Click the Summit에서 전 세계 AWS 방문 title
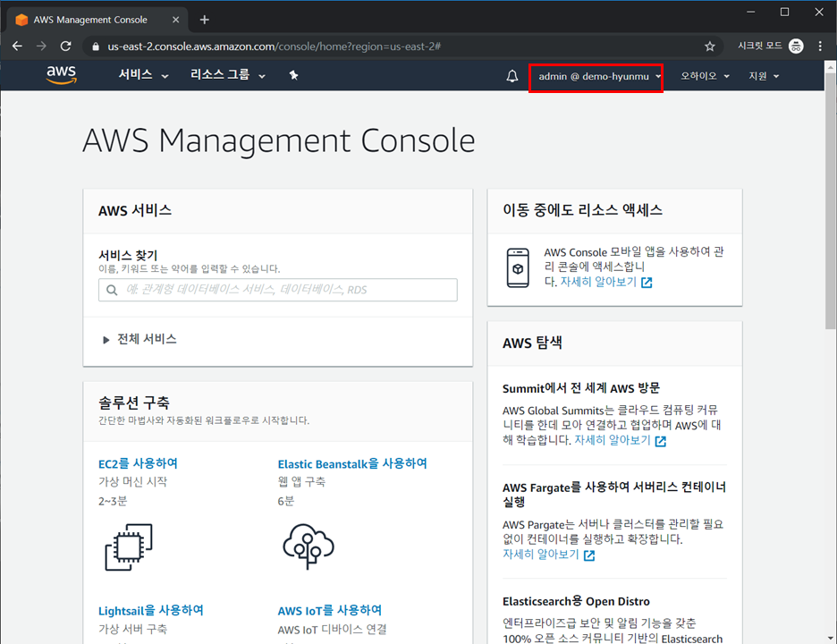The image size is (837, 644). 580,388
